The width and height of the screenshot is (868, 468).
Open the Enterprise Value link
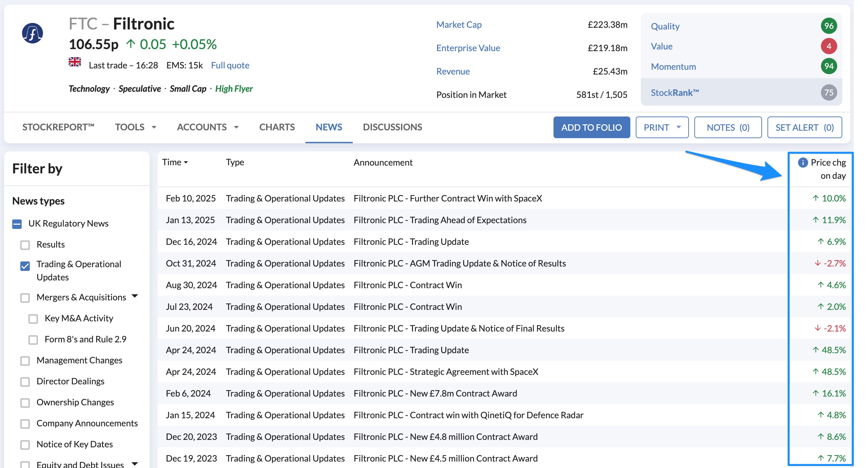coord(468,48)
